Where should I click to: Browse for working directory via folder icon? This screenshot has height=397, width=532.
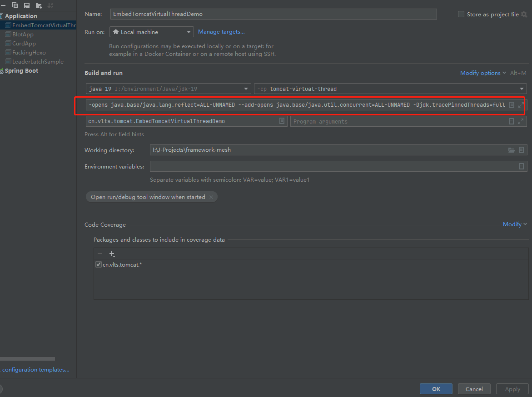(512, 150)
